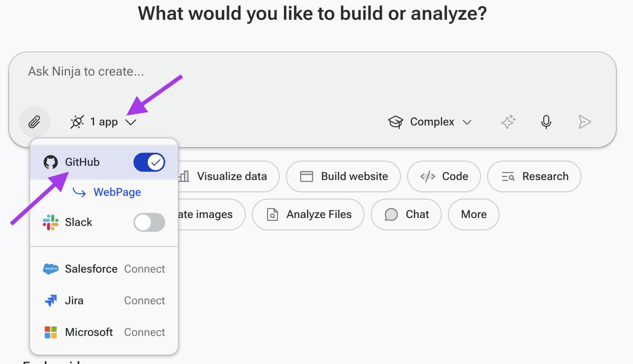The width and height of the screenshot is (633, 364).
Task: Choose the Build website suggestion
Action: (343, 176)
